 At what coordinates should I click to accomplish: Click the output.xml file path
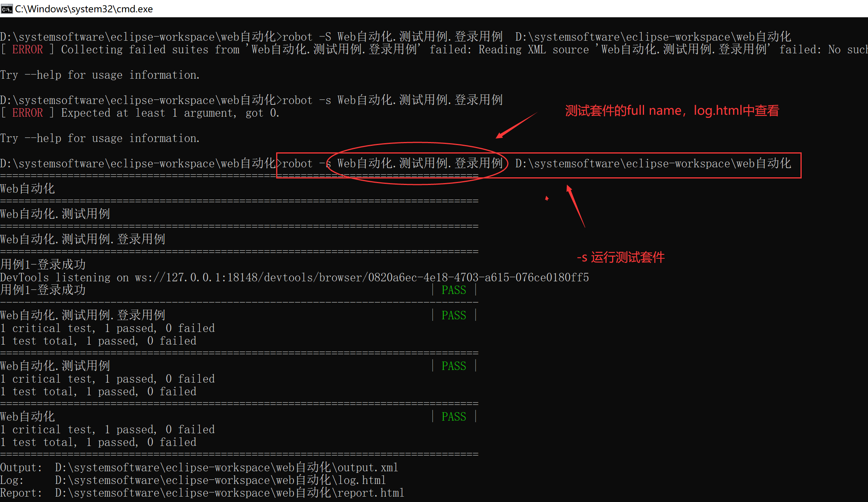click(x=226, y=467)
